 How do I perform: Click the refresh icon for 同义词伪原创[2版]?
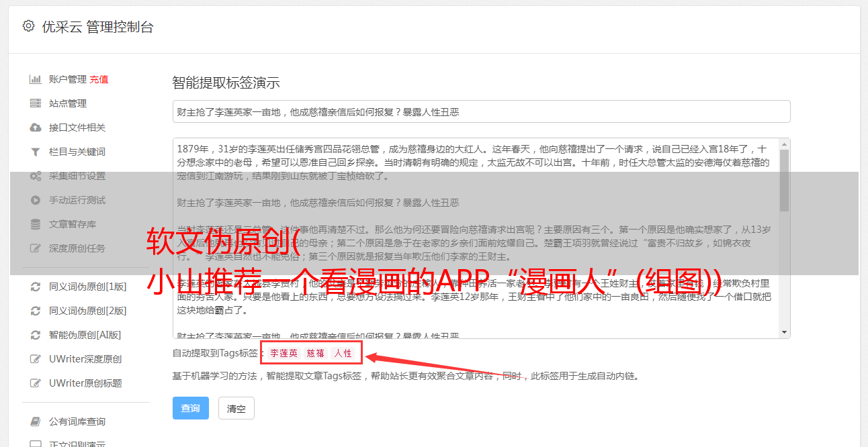36,311
